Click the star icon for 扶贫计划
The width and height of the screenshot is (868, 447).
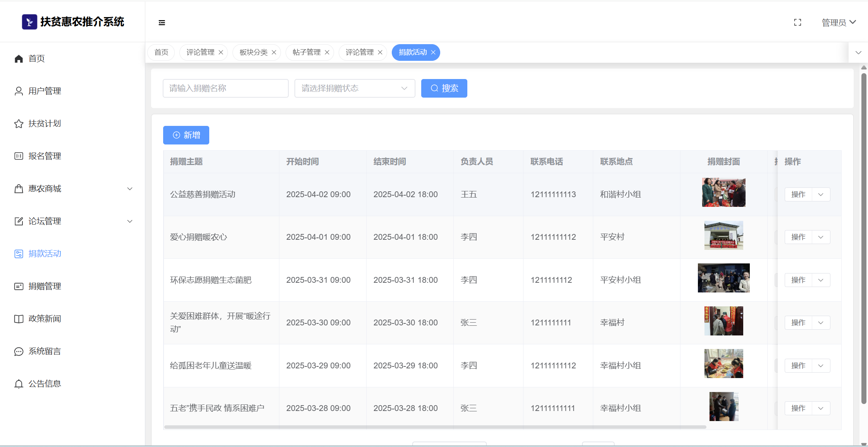click(19, 124)
